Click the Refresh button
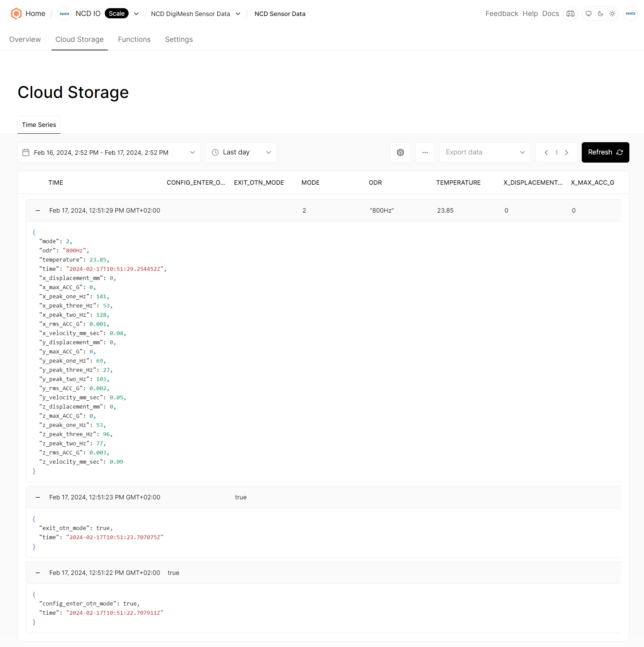Image resolution: width=644 pixels, height=647 pixels. click(605, 152)
